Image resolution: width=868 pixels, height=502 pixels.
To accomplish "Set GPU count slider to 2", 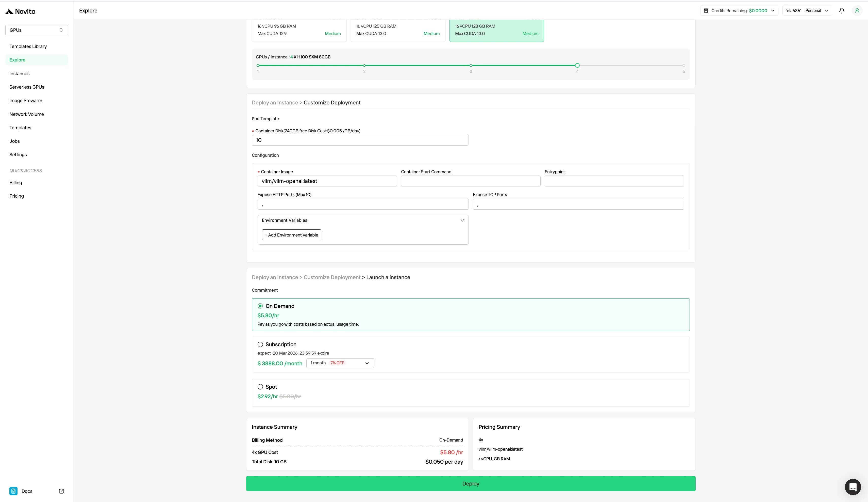I will (x=364, y=66).
